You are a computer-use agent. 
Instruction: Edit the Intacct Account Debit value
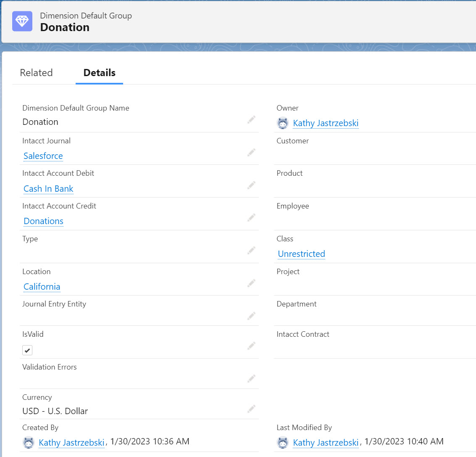tap(251, 185)
